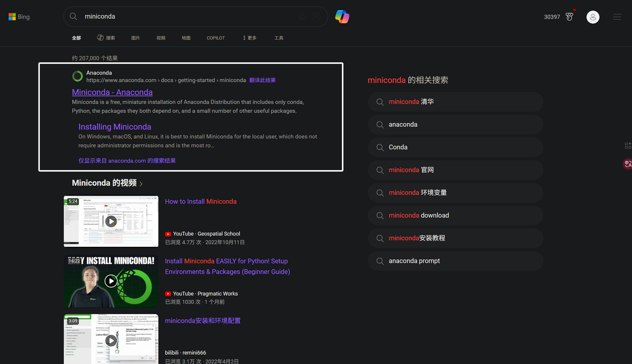The image size is (632, 364).
Task: Select the 全部 tab
Action: click(x=77, y=38)
